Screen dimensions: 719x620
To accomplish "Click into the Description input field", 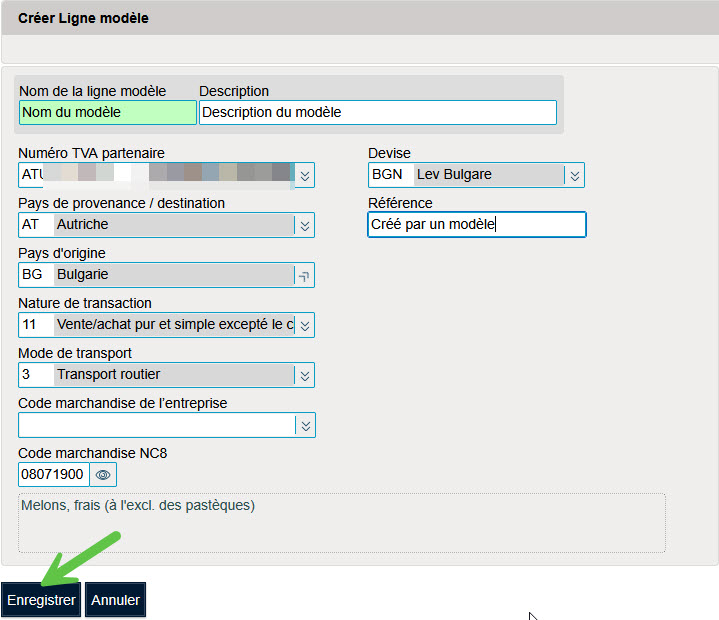I will tap(378, 112).
